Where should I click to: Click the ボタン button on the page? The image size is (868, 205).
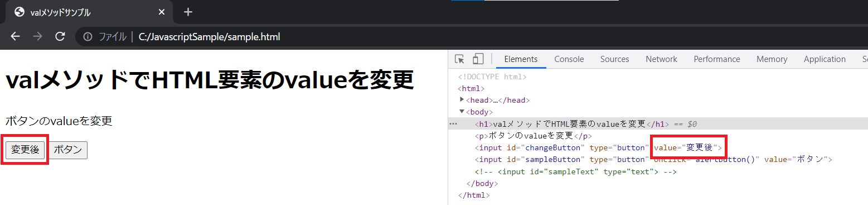(x=67, y=150)
